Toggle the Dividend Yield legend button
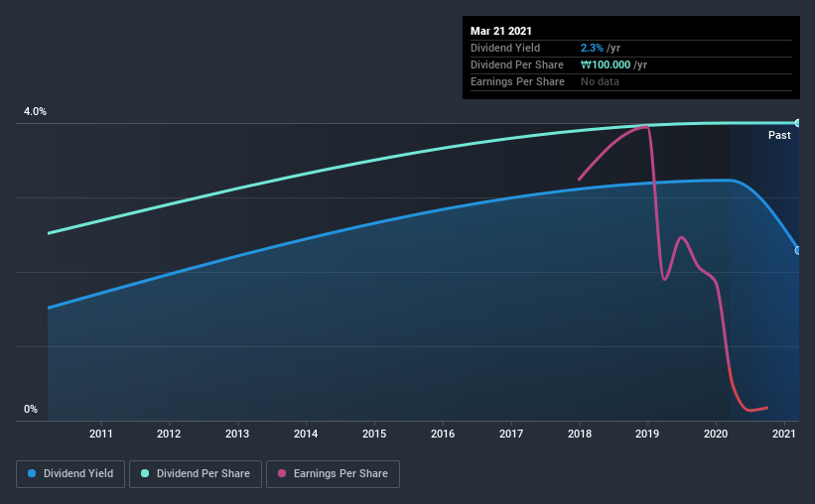 point(70,474)
